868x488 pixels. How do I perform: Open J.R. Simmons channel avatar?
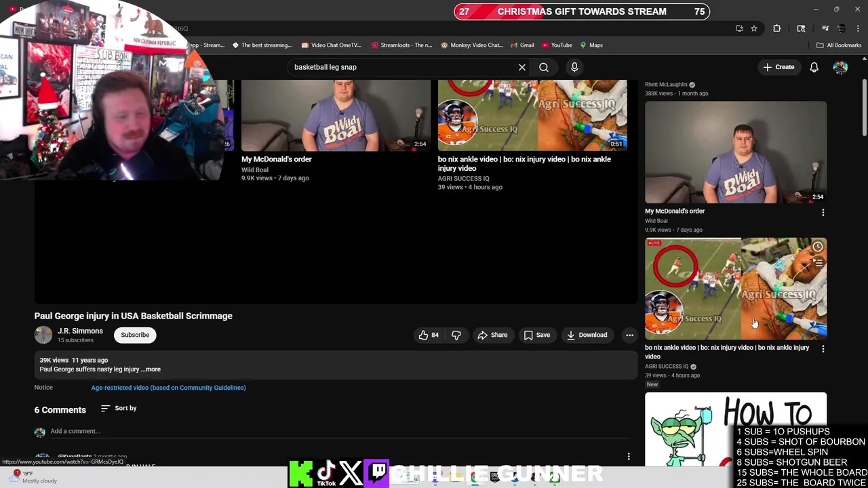[43, 335]
